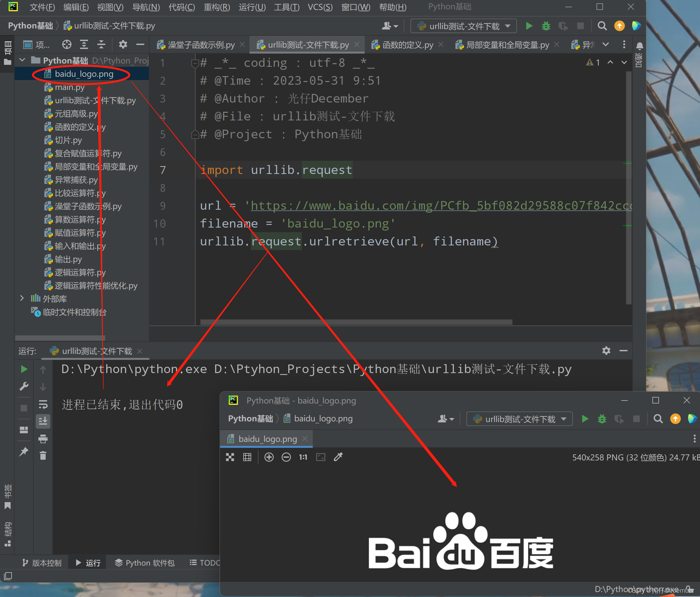Open 重构(R) menu
Viewport: 700px width, 597px height.
coord(216,7)
